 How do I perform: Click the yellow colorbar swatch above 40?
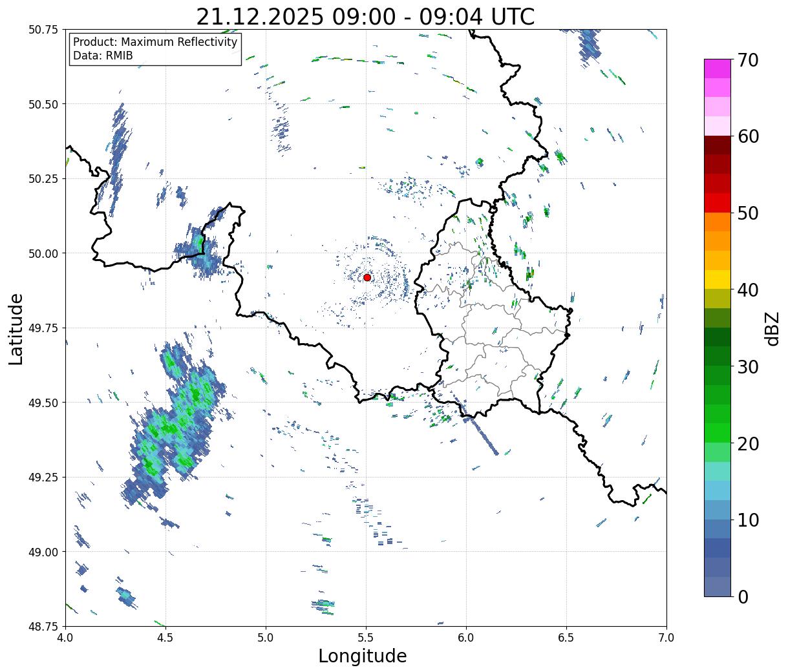[717, 279]
